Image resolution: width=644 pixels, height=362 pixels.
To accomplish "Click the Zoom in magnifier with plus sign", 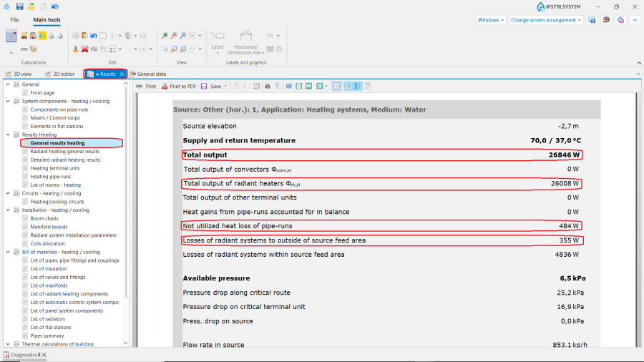I will click(165, 36).
